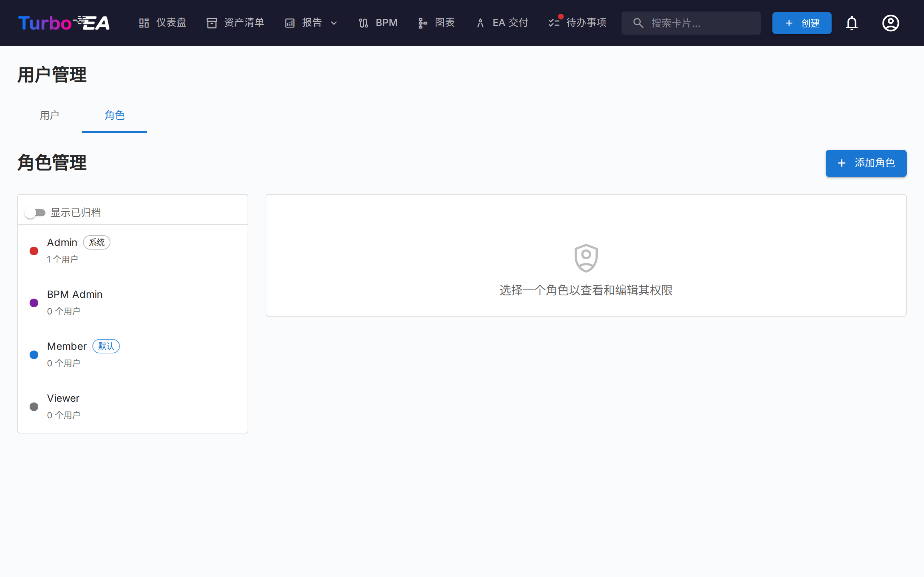Open the 仪表盘 dashboard icon
Image resolution: width=924 pixels, height=577 pixels.
click(x=144, y=22)
